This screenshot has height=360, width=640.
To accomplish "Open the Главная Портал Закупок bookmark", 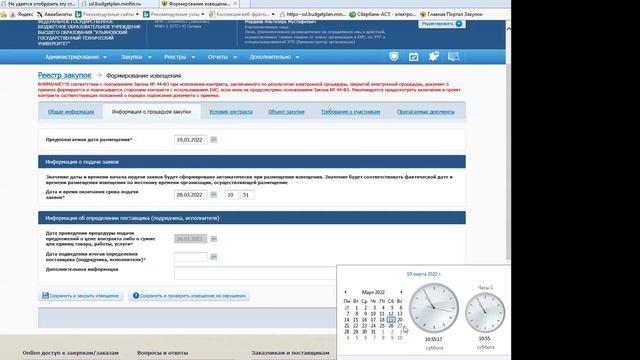I will point(451,14).
